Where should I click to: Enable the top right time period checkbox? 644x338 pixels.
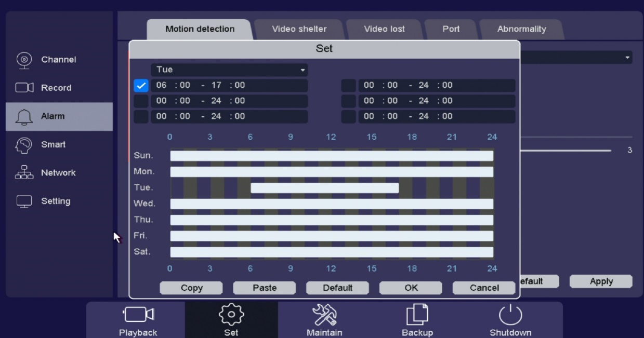(x=348, y=86)
